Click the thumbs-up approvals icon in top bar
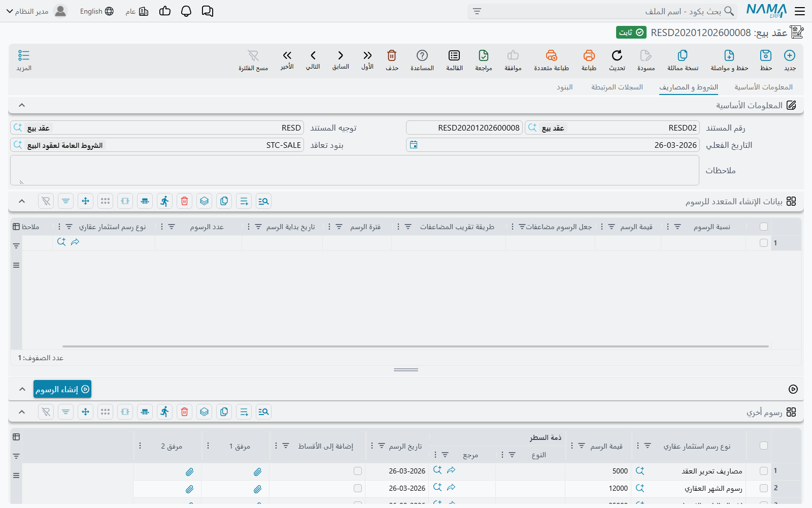This screenshot has width=812, height=508. [165, 11]
